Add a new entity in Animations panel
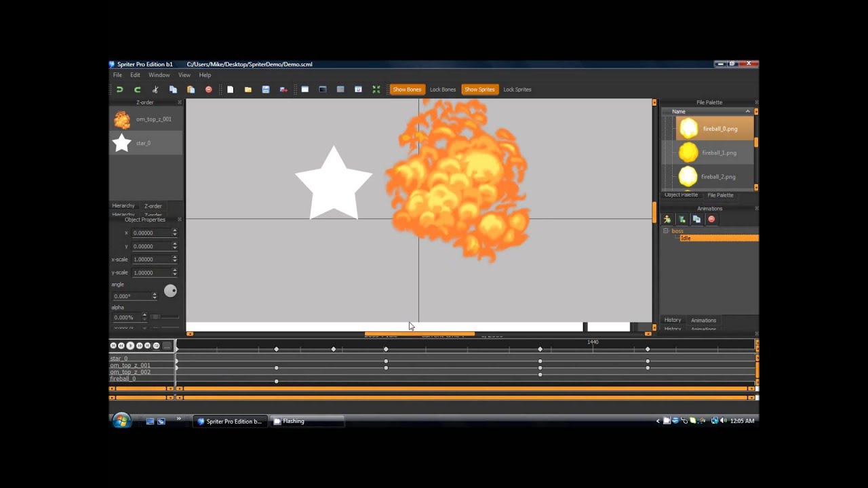 pyautogui.click(x=667, y=219)
